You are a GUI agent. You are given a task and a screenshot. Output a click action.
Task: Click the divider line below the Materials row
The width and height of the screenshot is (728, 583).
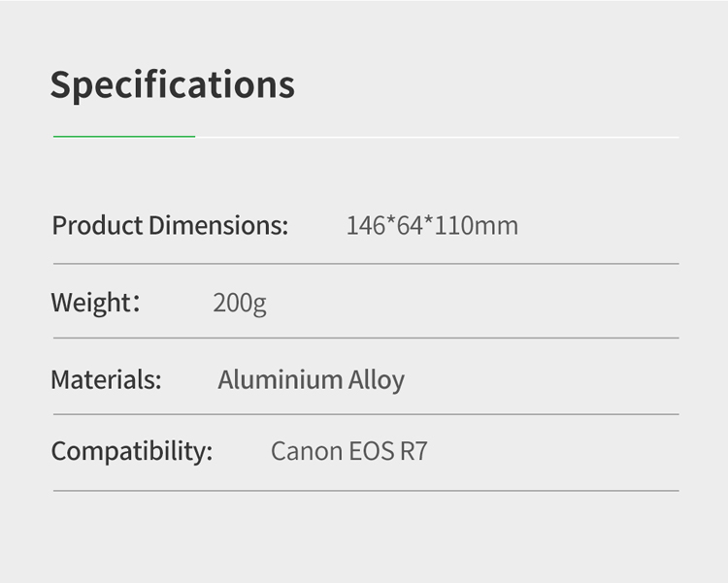click(x=366, y=414)
